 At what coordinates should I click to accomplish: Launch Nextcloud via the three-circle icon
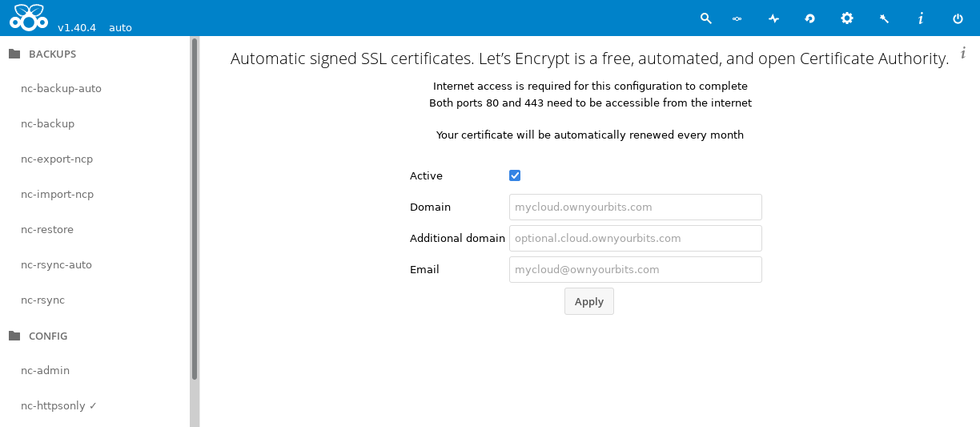737,18
